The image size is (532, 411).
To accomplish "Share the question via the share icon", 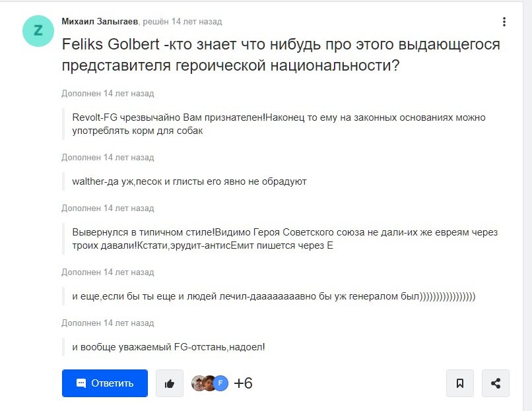I will tap(495, 383).
